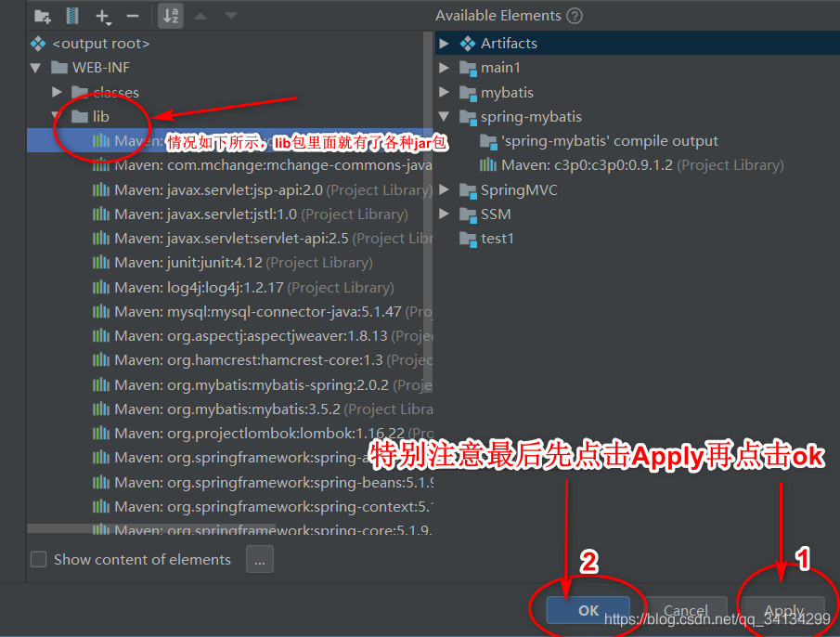Enable Show content of elements checkbox

39,559
